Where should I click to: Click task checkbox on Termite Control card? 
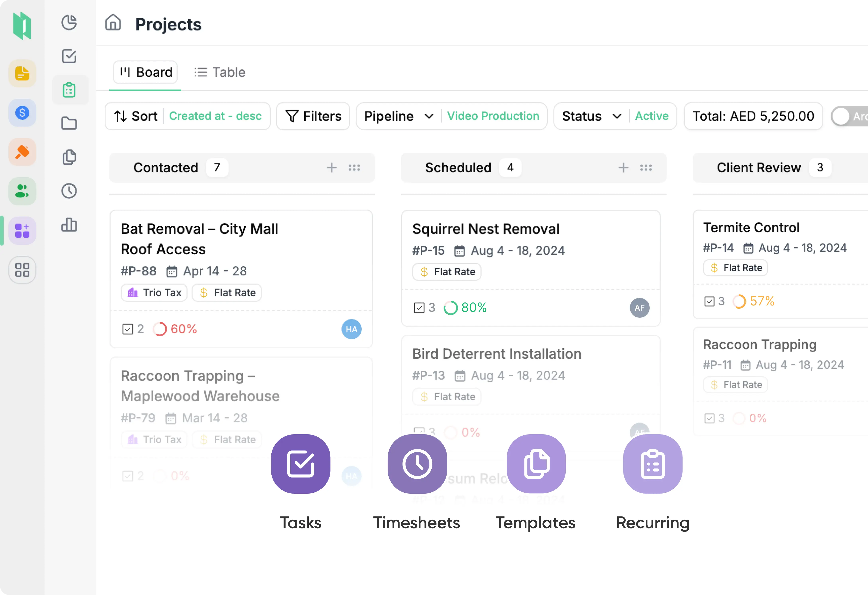point(709,301)
